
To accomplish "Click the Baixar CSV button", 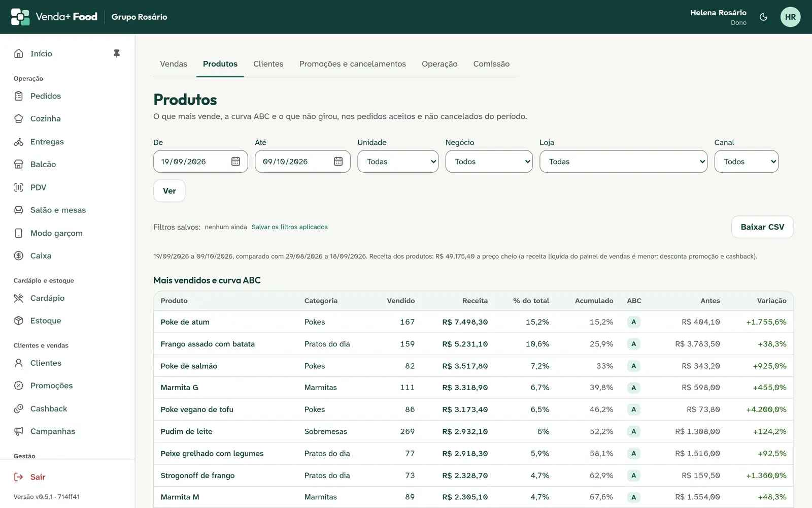I will coord(762,227).
